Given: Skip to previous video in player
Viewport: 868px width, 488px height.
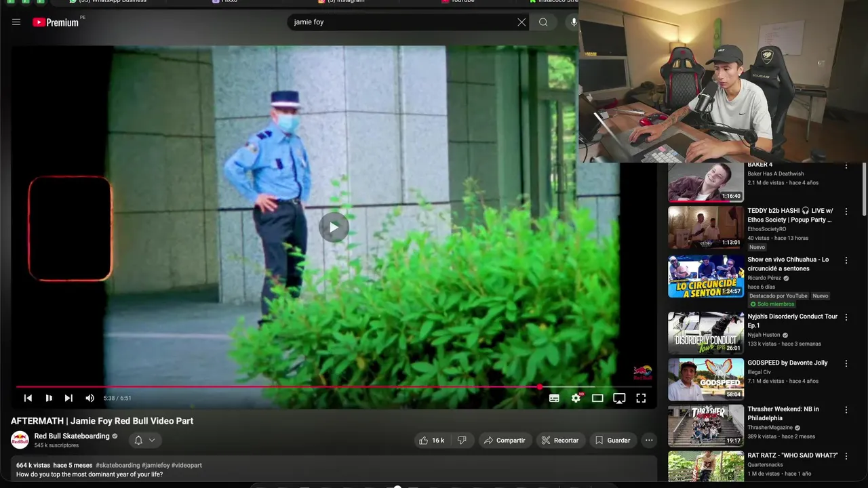Looking at the screenshot, I should click(28, 398).
